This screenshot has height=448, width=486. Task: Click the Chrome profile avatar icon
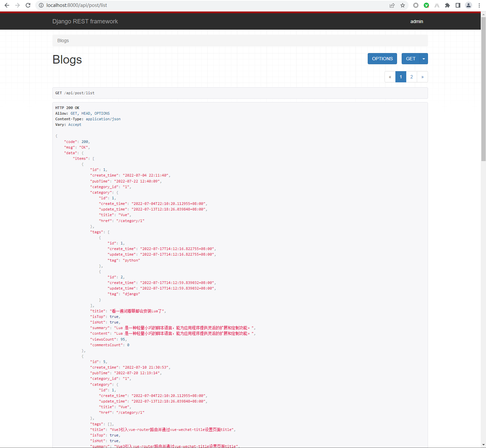click(468, 5)
